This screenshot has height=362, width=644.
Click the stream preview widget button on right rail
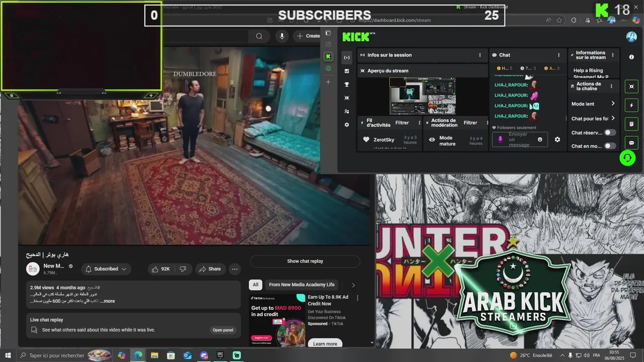click(x=631, y=86)
